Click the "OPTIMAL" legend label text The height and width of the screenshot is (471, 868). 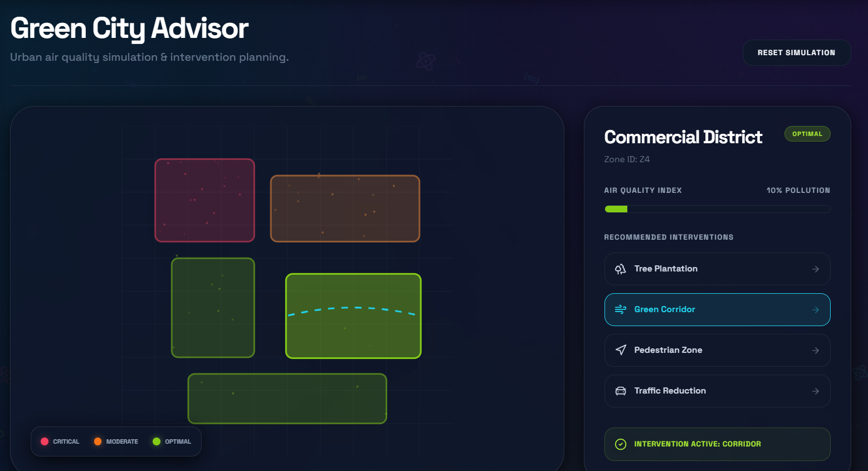point(178,441)
